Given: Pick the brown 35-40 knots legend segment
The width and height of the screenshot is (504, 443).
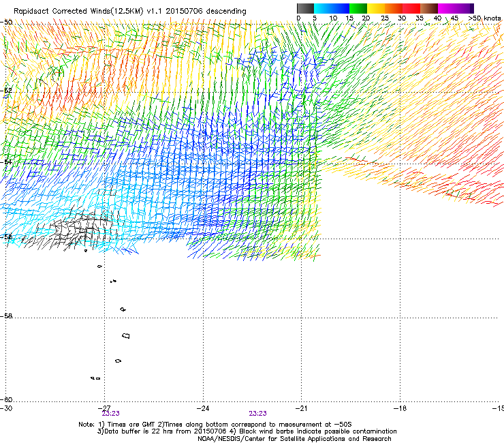Looking at the screenshot, I should click(429, 8).
